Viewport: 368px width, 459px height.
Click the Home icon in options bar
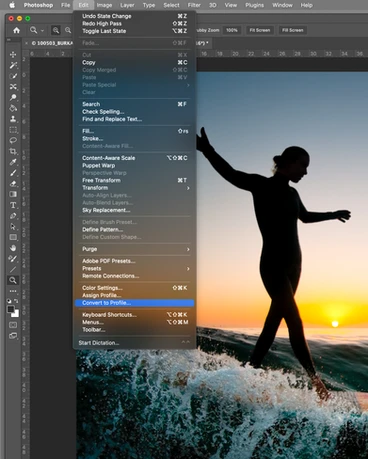point(16,30)
